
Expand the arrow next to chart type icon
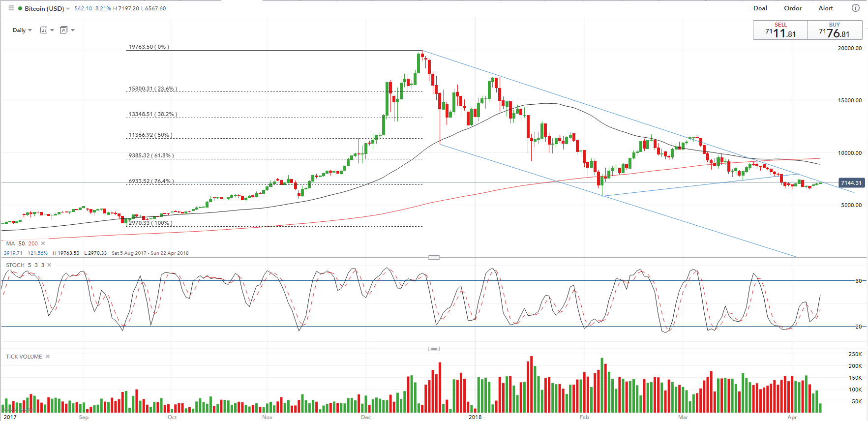pos(73,30)
